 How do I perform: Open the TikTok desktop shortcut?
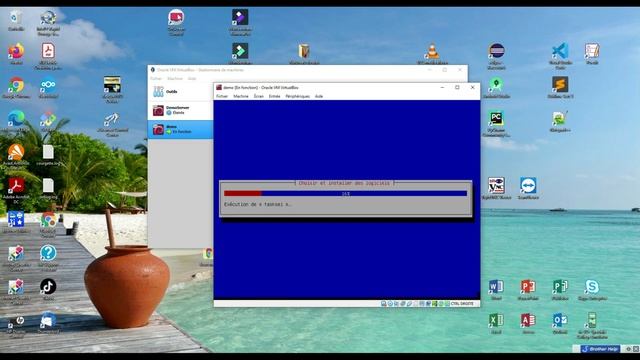48,289
